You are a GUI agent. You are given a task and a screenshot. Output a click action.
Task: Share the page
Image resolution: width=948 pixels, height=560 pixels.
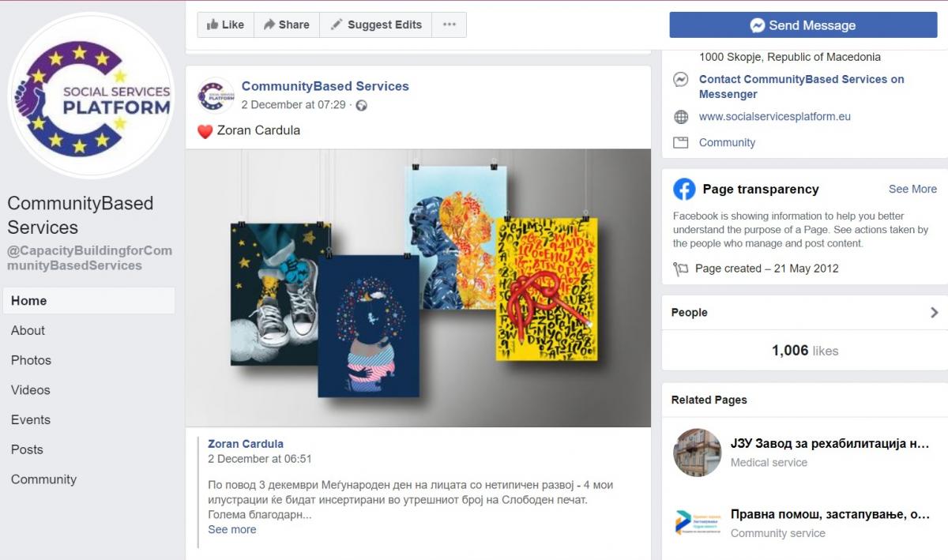point(287,24)
